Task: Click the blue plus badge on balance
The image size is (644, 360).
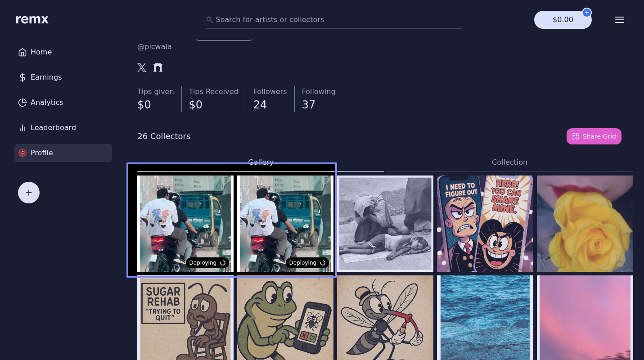Action: tap(587, 13)
